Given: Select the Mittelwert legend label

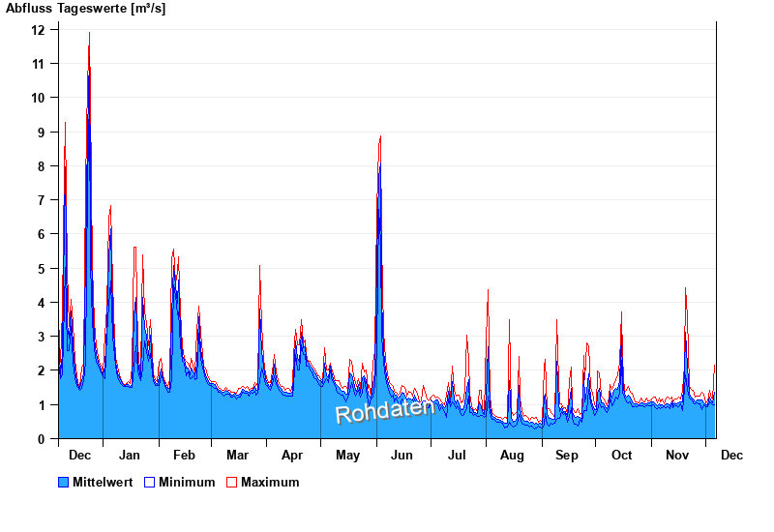Looking at the screenshot, I should [x=103, y=482].
